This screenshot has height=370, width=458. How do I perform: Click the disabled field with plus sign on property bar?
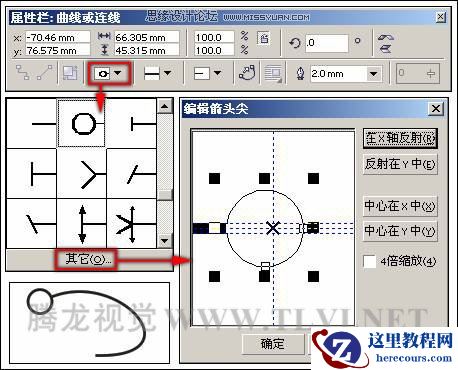click(418, 73)
